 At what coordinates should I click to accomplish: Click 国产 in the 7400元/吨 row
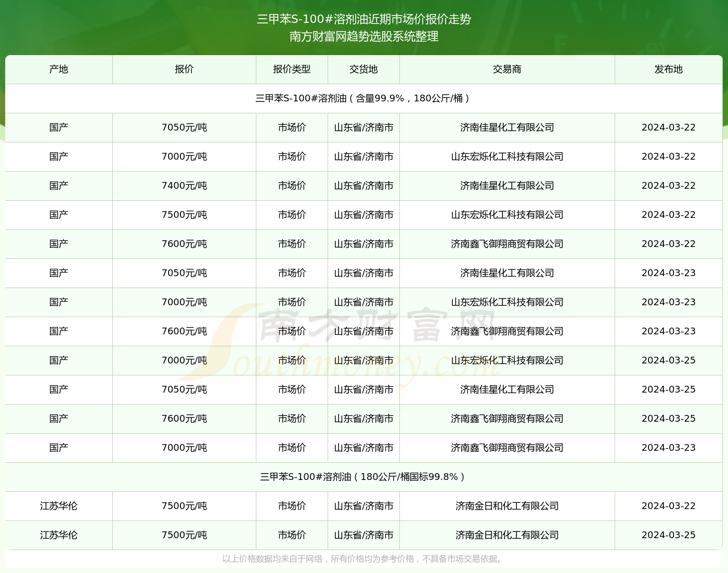click(x=59, y=186)
